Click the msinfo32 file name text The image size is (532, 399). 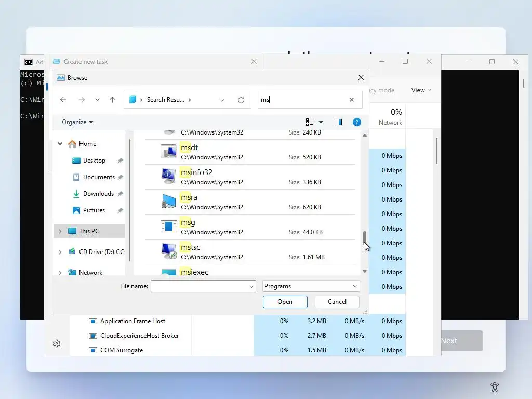point(196,172)
